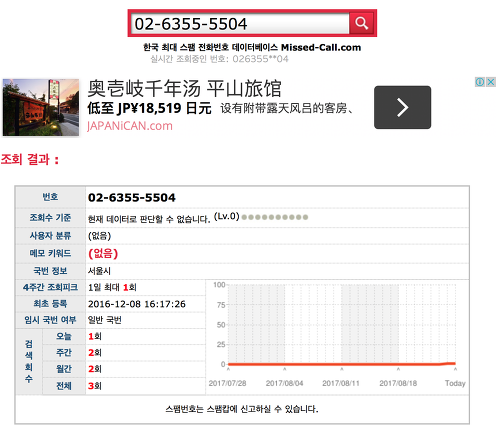Click the 3회 total count value
Screen dimensions: 500x429
pyautogui.click(x=95, y=386)
